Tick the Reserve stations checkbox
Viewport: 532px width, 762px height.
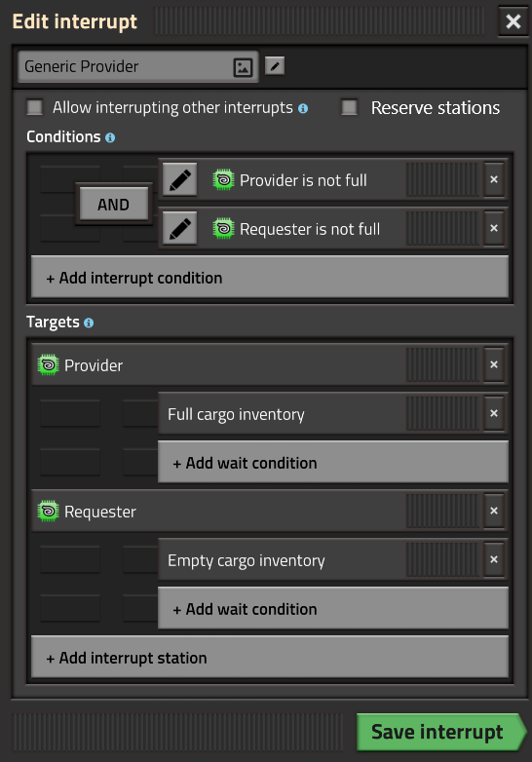pyautogui.click(x=350, y=107)
